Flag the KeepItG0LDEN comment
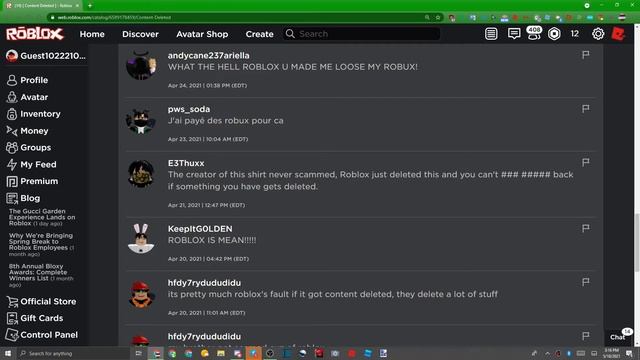The width and height of the screenshot is (640, 360). tap(585, 228)
